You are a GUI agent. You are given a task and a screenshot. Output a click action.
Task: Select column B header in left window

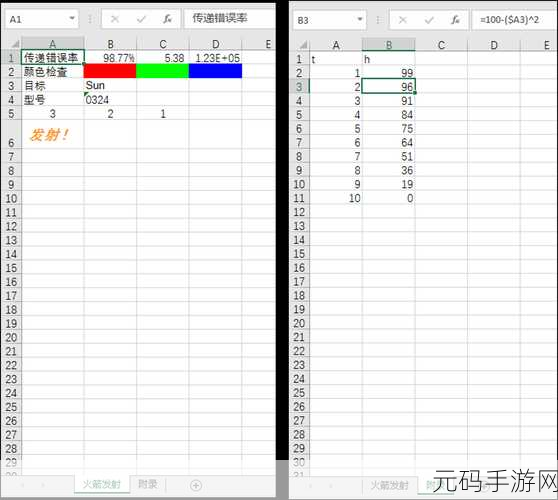pos(110,44)
